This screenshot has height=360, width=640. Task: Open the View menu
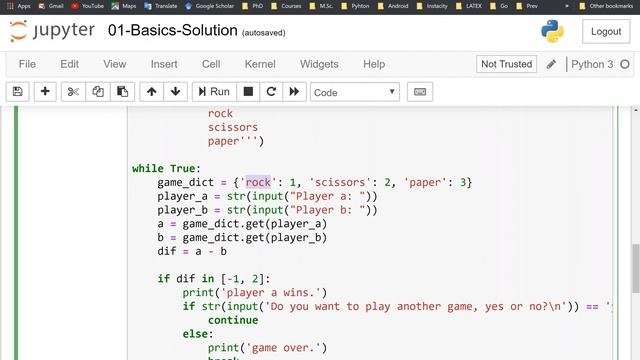coord(115,64)
